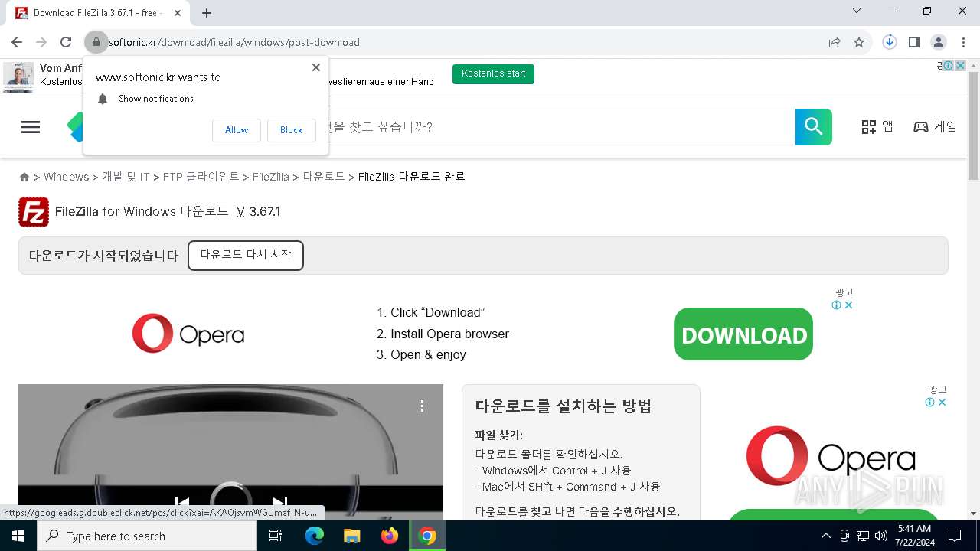Image resolution: width=980 pixels, height=551 pixels.
Task: Open Firefox from taskbar
Action: point(390,536)
